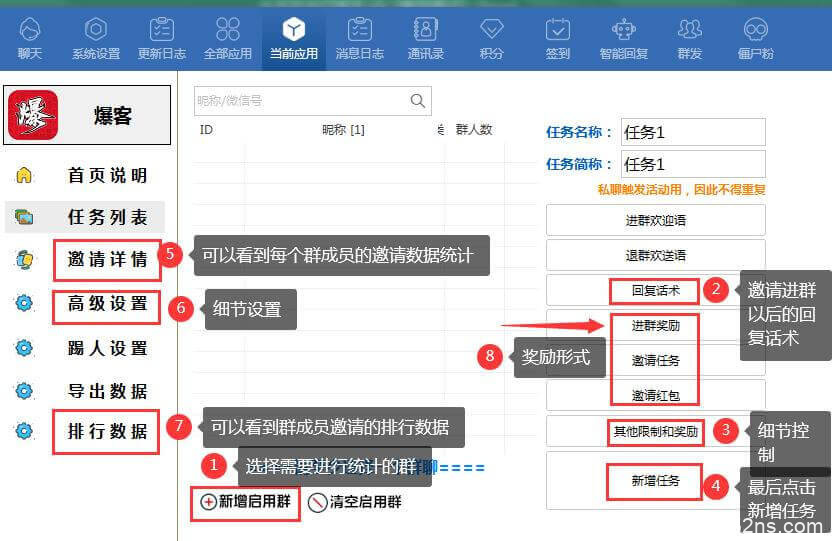Open 系统设置 system settings icon
Screen dimensions: 832x541
pos(95,30)
